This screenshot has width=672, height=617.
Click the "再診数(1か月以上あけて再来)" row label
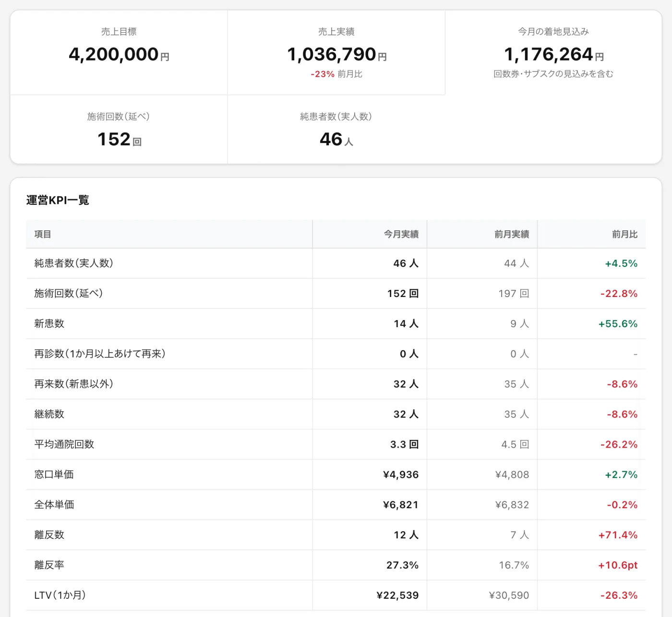click(100, 354)
